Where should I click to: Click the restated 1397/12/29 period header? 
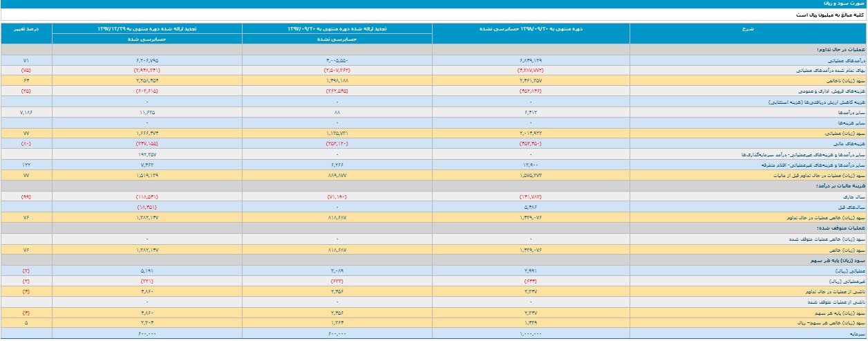[147, 28]
